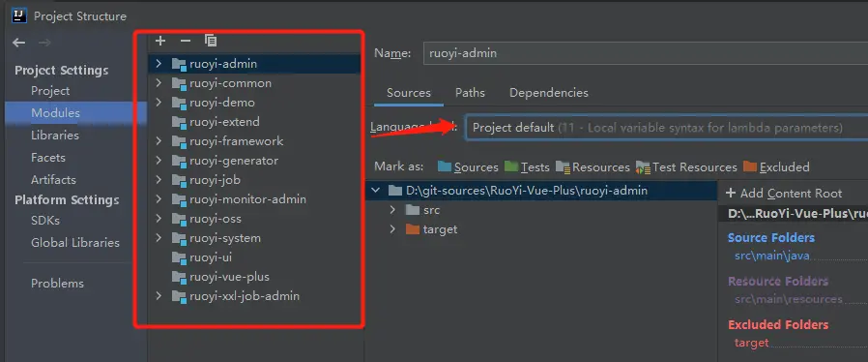Image resolution: width=868 pixels, height=362 pixels.
Task: Click src\main\resources resource folder entry
Action: coord(789,299)
